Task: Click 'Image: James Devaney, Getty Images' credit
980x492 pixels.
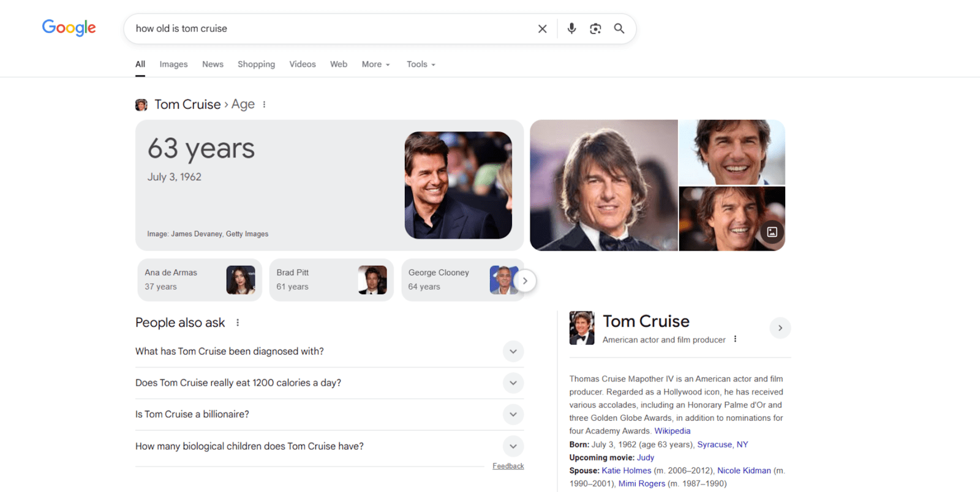Action: (x=208, y=234)
